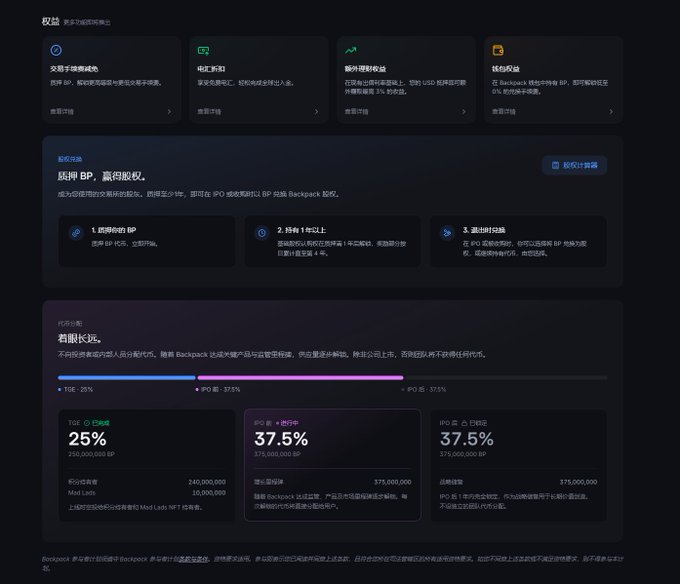
Task: Click the '10,000,000' Mad Lads value
Action: pos(209,493)
